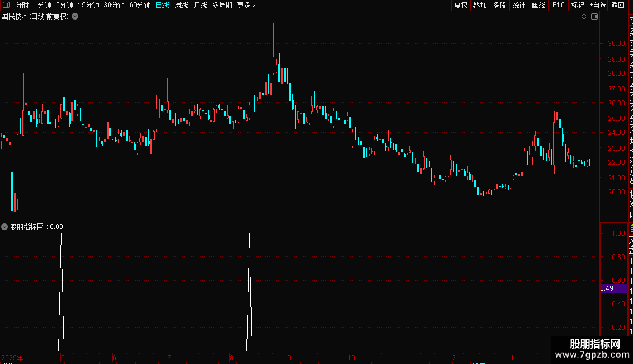Image resolution: width=633 pixels, height=364 pixels.
Task: Click the 0.49 value marker on indicator axis
Action: tap(613, 288)
